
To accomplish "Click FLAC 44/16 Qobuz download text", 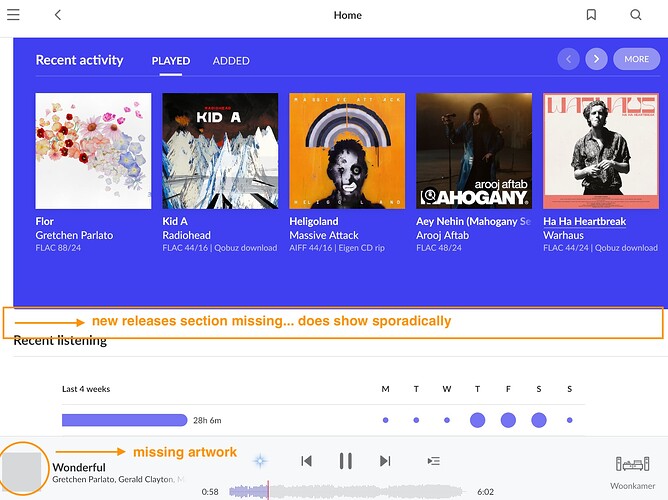I will tap(220, 248).
